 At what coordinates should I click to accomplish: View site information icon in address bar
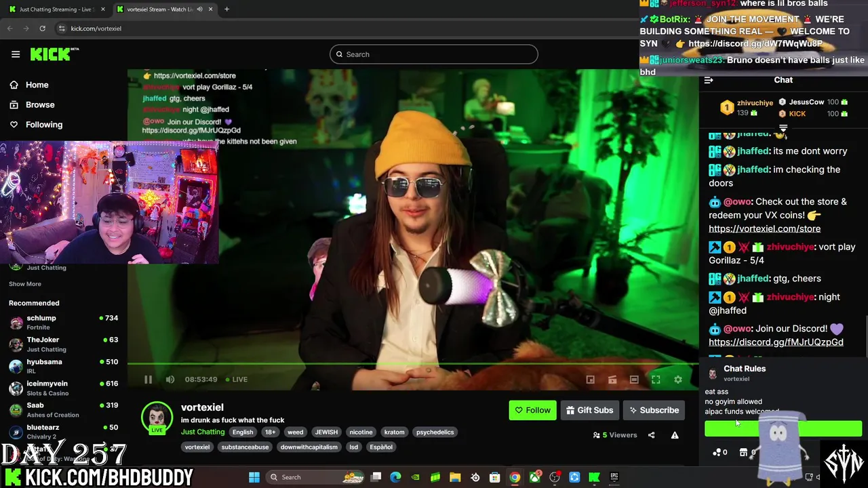[62, 28]
